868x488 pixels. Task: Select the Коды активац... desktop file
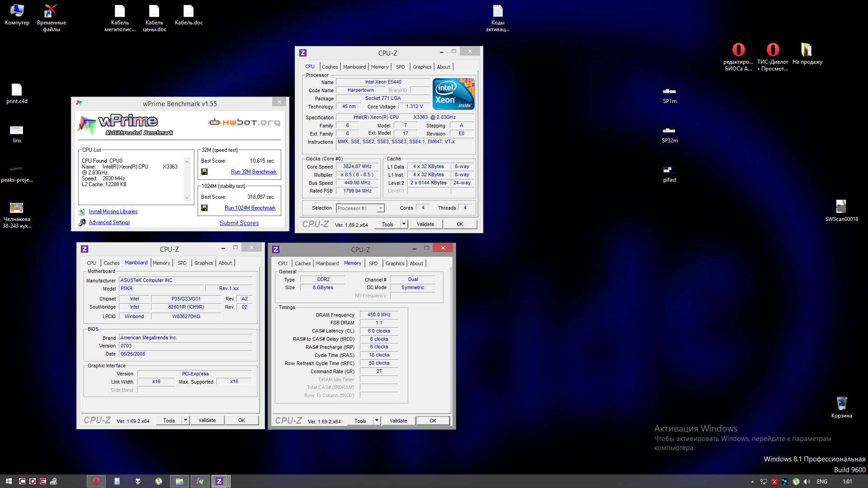pos(497,18)
